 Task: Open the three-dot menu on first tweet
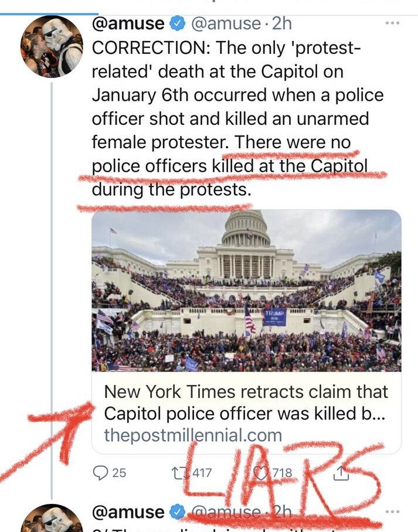pyautogui.click(x=393, y=23)
